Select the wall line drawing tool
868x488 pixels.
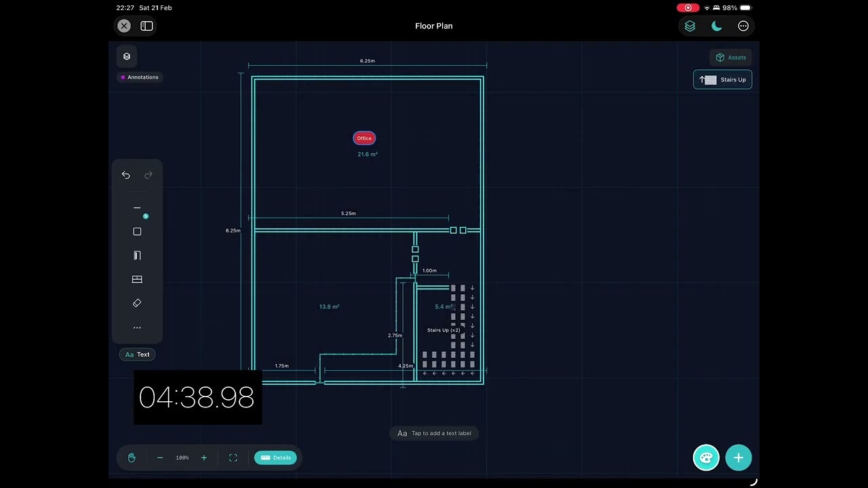(137, 208)
